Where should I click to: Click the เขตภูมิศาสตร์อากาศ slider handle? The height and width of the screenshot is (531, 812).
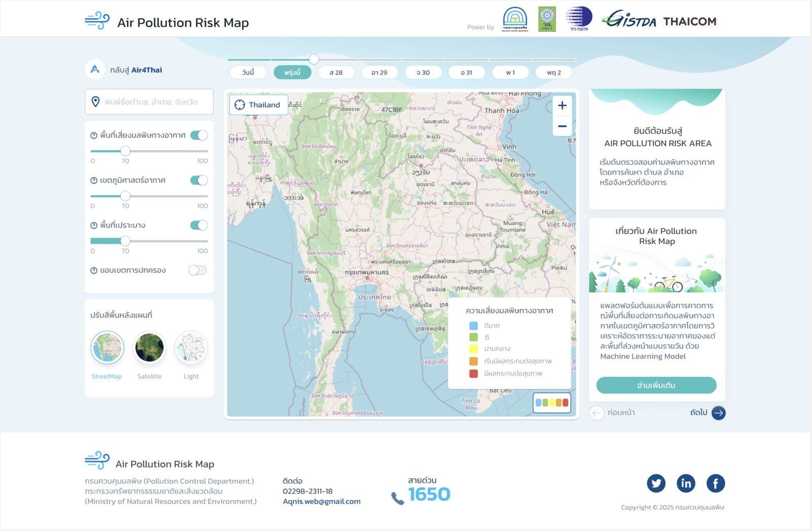[x=125, y=196]
